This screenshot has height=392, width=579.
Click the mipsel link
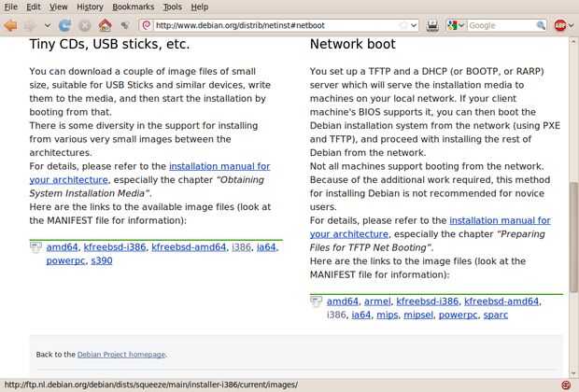pos(418,315)
